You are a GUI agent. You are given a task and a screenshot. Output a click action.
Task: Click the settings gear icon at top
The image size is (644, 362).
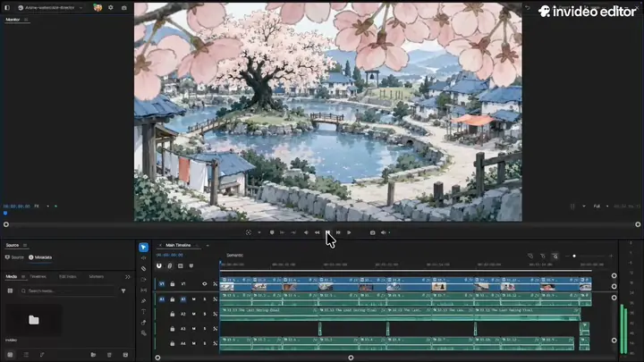click(x=111, y=7)
